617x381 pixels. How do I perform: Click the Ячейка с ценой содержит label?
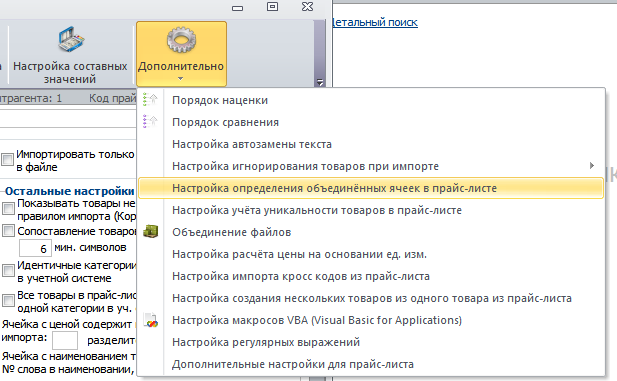pos(67,324)
